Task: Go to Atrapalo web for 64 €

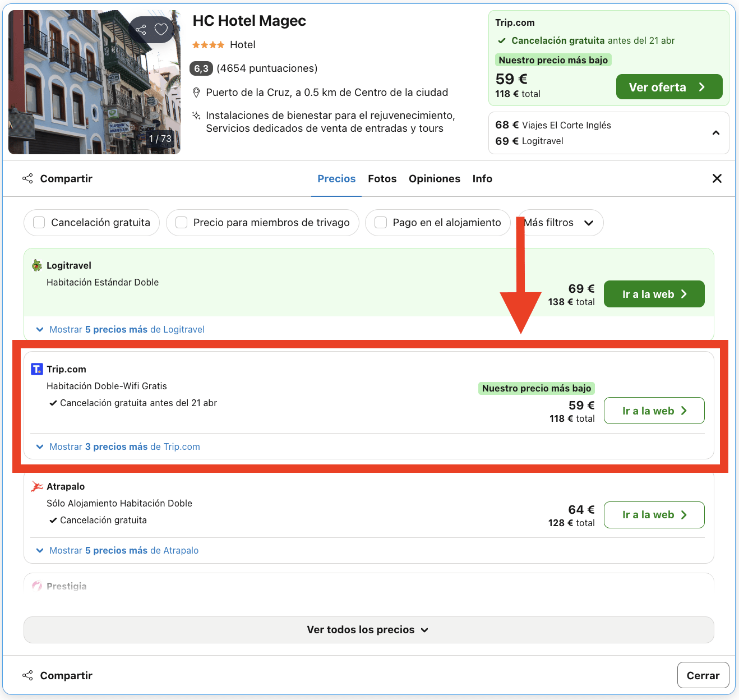Action: pos(654,515)
